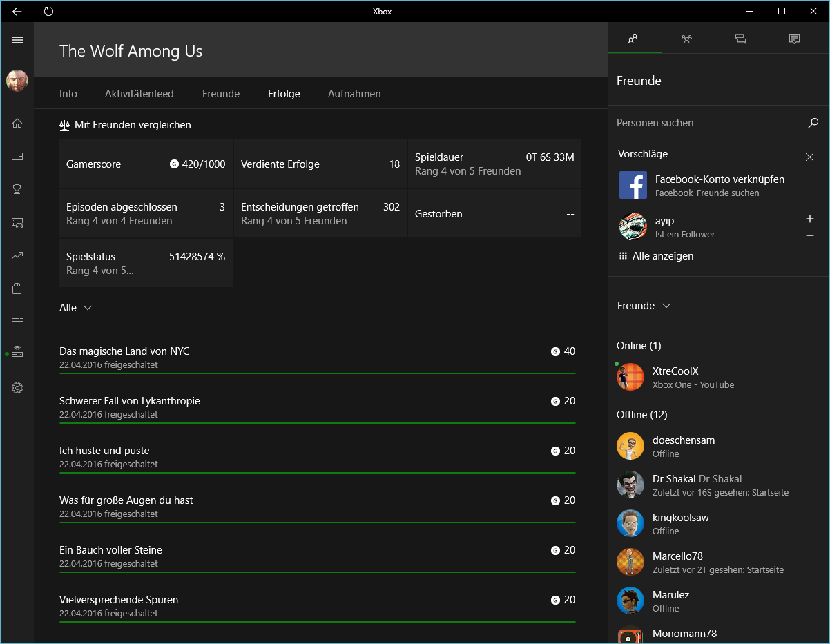Open friend doeschensam
Screen dimensions: 830x644
click(719, 446)
